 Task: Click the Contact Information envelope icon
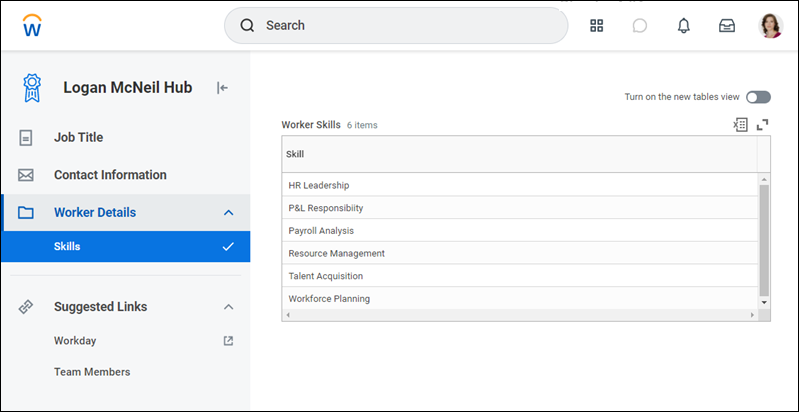click(x=25, y=175)
